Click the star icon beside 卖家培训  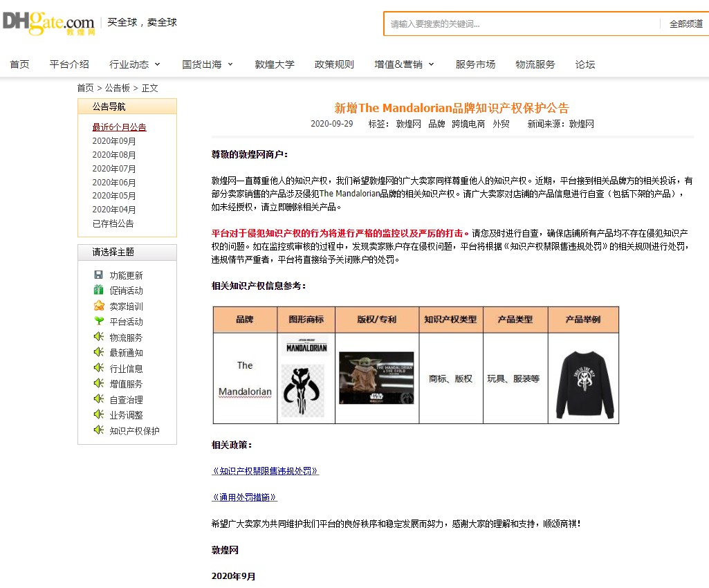tap(99, 306)
